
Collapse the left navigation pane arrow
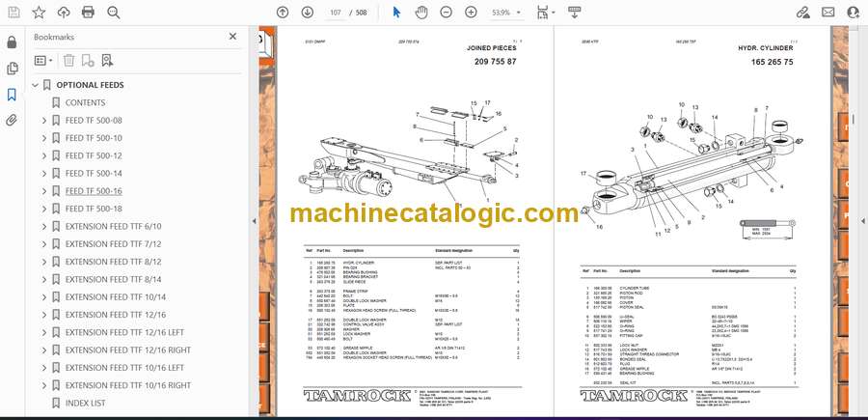coord(254,221)
